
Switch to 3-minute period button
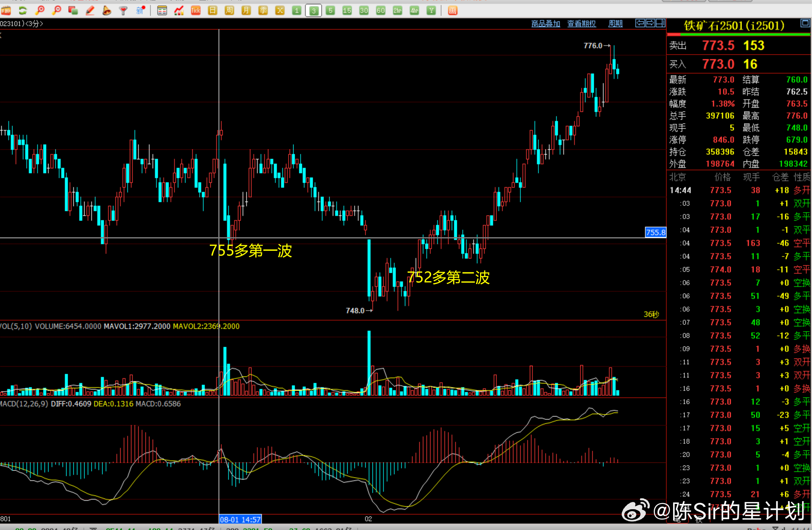314,10
